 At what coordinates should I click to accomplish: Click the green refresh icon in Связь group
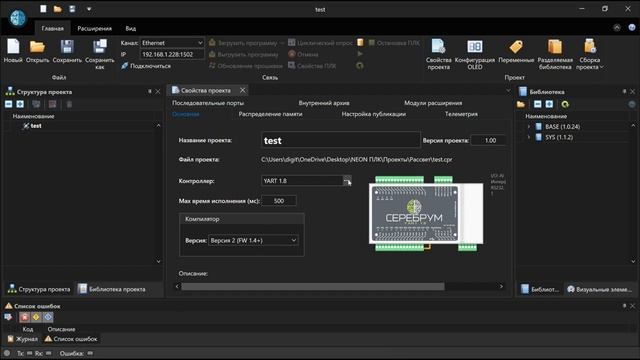click(360, 66)
